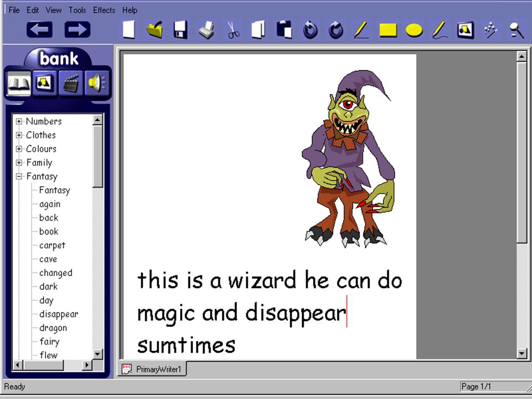Switch to the PrimaryWriter1 document tab

tap(152, 369)
